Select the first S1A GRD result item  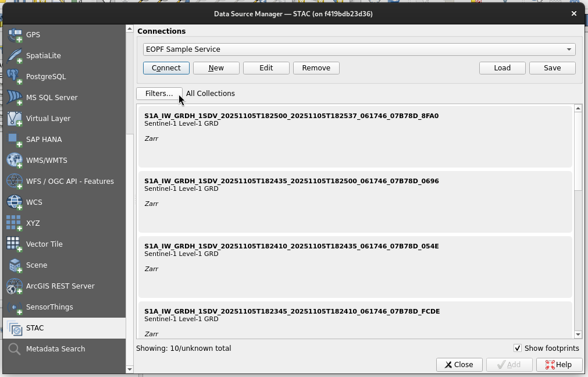click(354, 136)
